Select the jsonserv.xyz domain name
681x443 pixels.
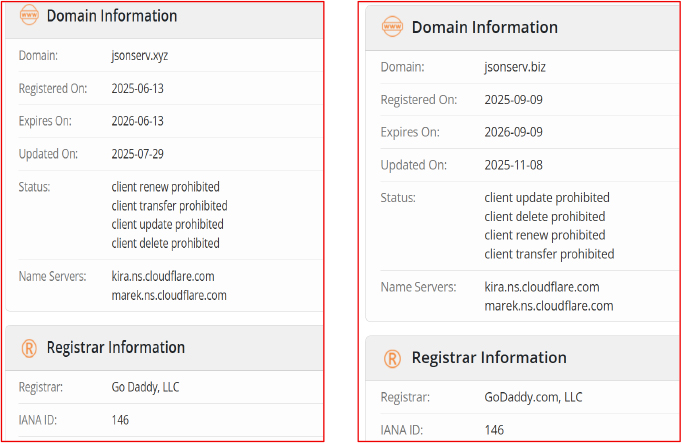click(x=140, y=56)
